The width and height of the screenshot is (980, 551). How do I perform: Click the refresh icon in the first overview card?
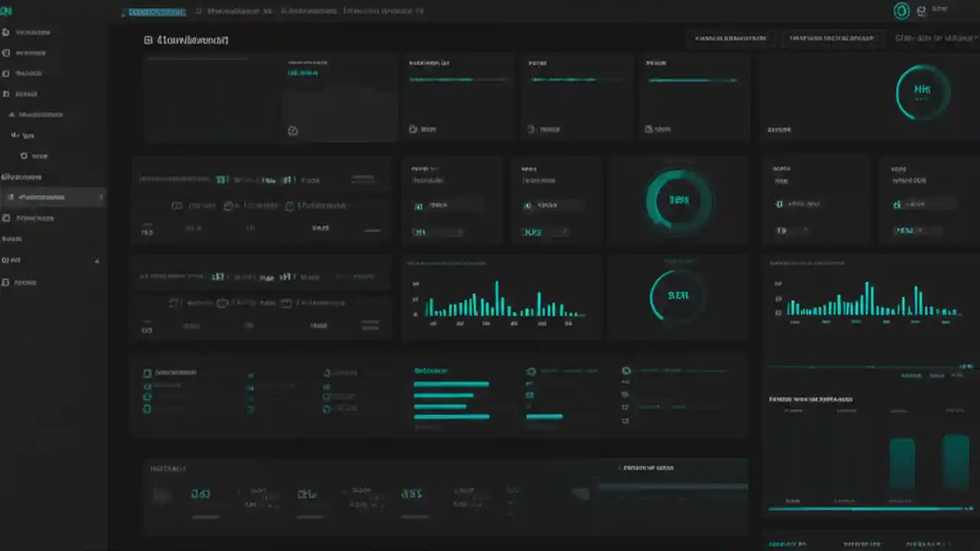pyautogui.click(x=292, y=131)
